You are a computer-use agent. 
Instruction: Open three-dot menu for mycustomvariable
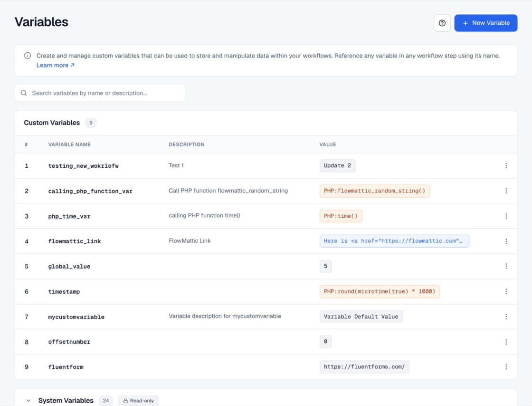coord(506,317)
